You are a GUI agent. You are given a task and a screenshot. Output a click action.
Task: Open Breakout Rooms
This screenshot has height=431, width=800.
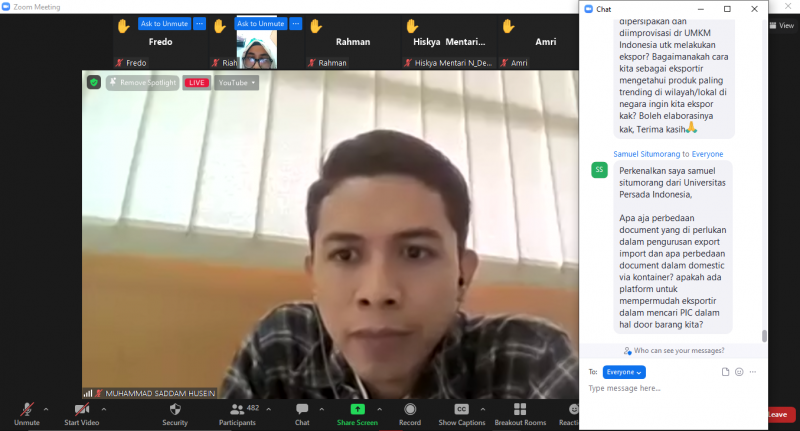tap(520, 414)
